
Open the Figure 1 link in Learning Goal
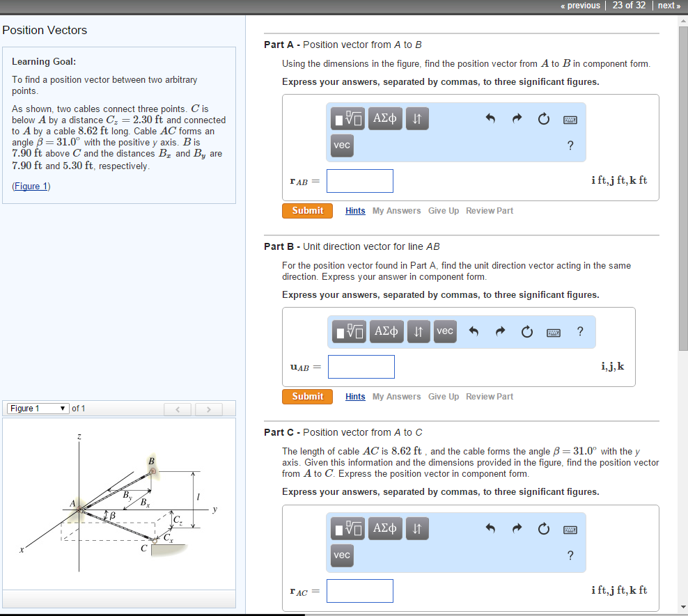point(30,186)
